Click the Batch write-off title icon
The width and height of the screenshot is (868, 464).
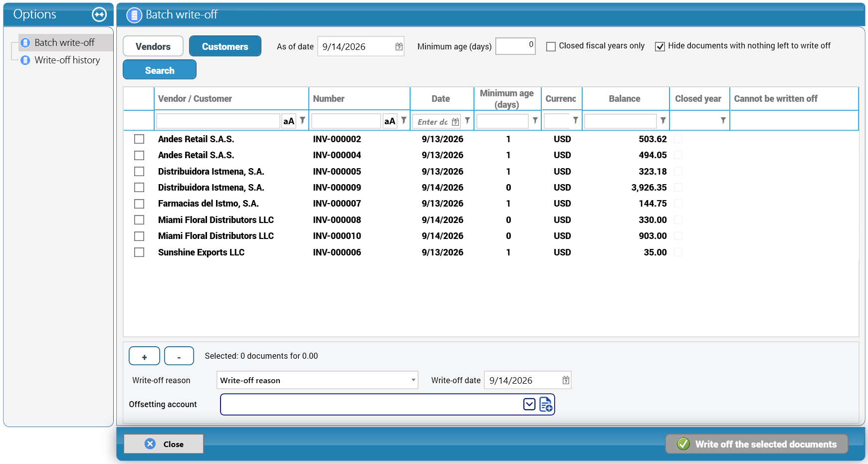(134, 15)
